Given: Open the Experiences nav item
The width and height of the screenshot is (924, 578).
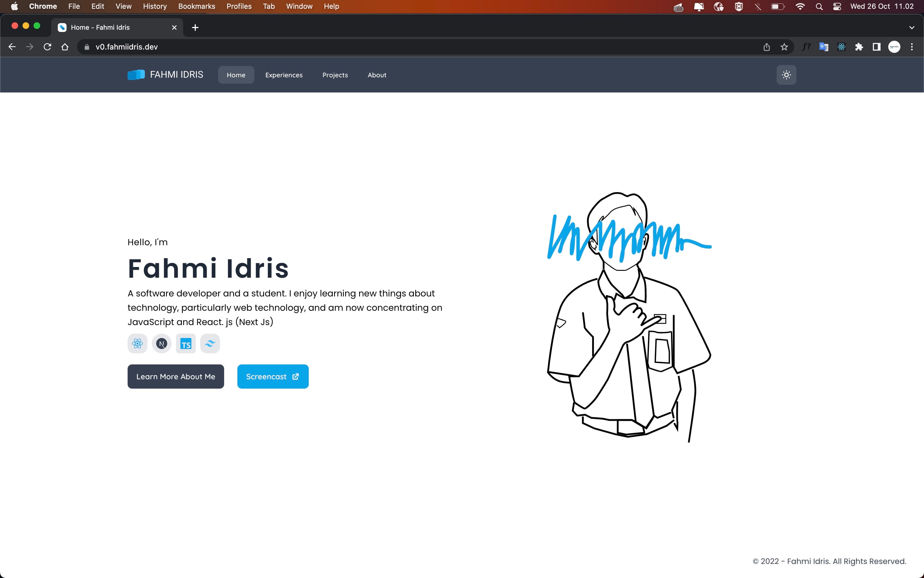Looking at the screenshot, I should point(284,75).
